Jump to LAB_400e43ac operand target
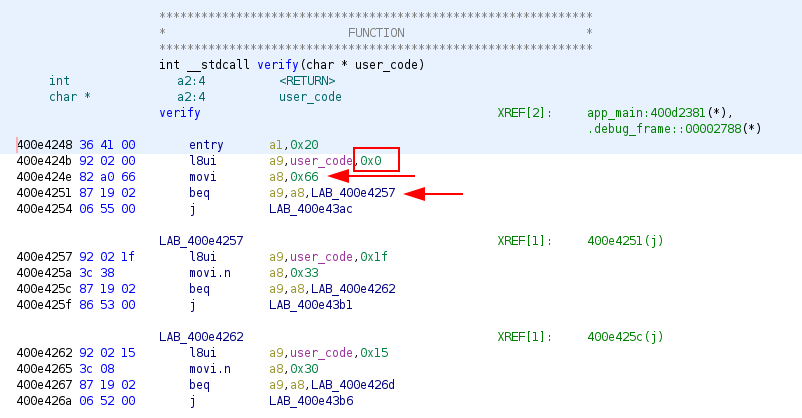 coord(311,209)
